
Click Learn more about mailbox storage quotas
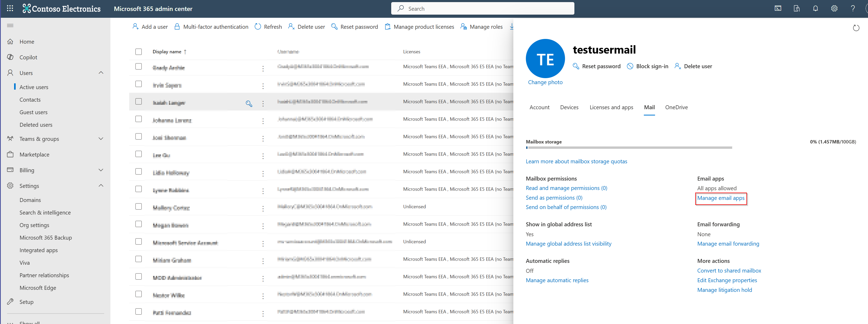[x=576, y=161]
